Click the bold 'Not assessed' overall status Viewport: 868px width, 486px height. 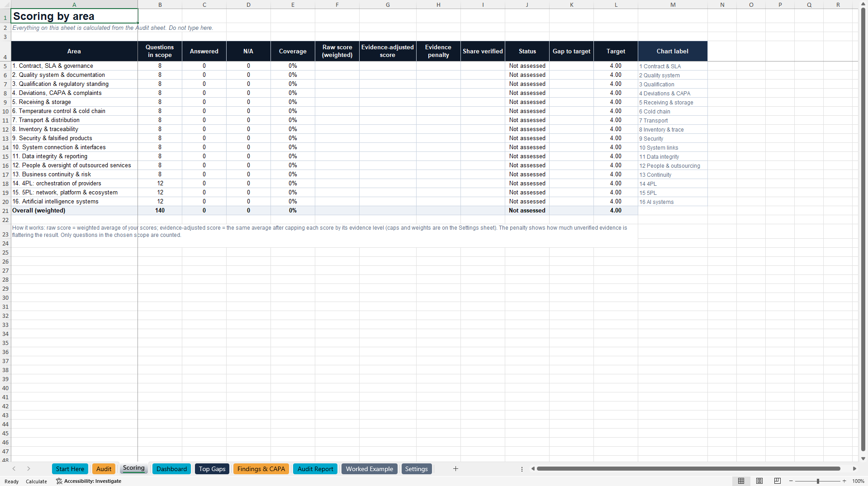[527, 211]
